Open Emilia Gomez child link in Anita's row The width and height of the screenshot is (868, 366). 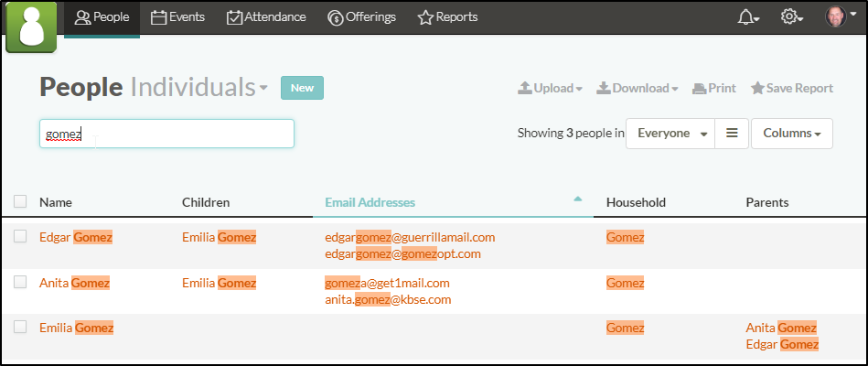pos(220,284)
